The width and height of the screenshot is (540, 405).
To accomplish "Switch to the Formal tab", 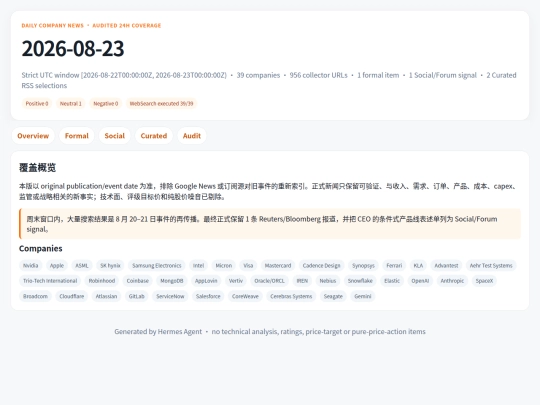I will pos(76,136).
